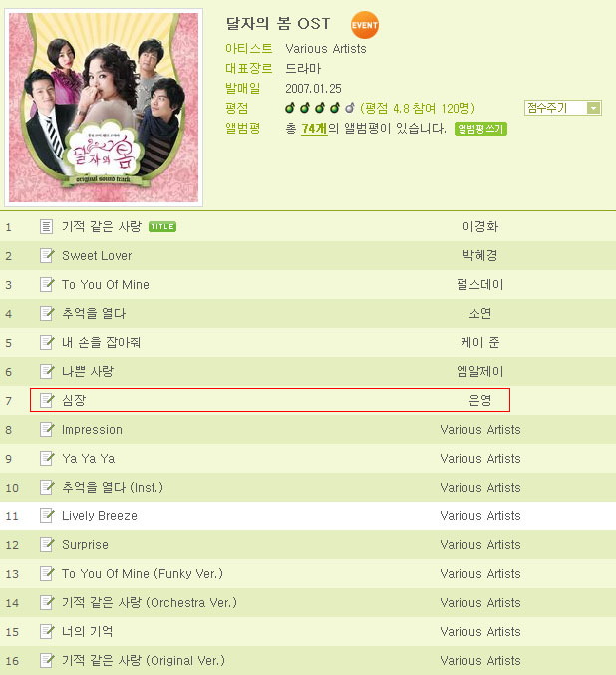Open lyrics edit icon for 심장 track
This screenshot has width=616, height=675.
[x=47, y=400]
